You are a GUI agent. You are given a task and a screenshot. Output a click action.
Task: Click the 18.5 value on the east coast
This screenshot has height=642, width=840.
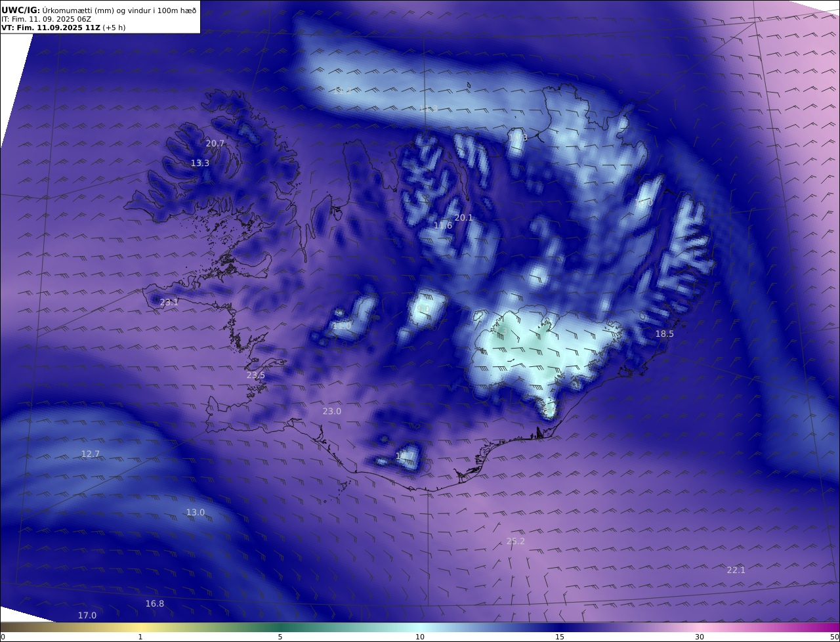[x=665, y=333]
